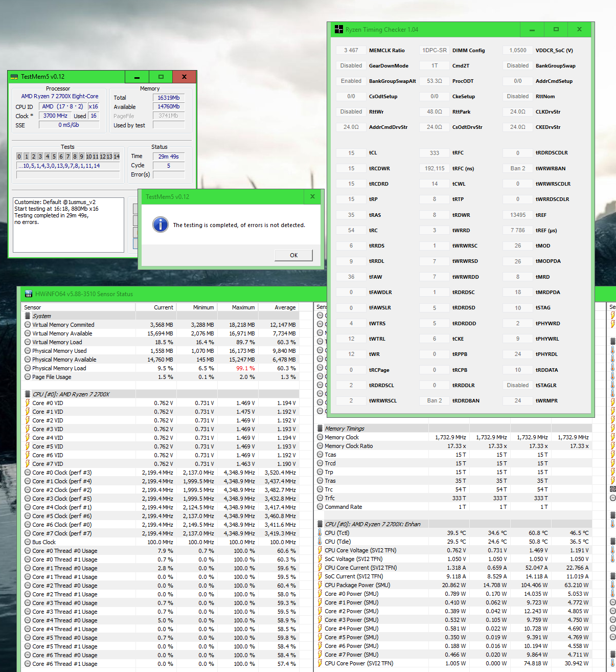Click the CPU (Tctl) thermometer icon

pos(320,533)
